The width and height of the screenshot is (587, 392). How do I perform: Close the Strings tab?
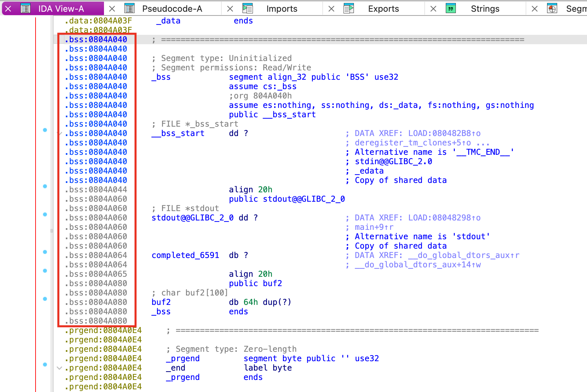pyautogui.click(x=433, y=9)
